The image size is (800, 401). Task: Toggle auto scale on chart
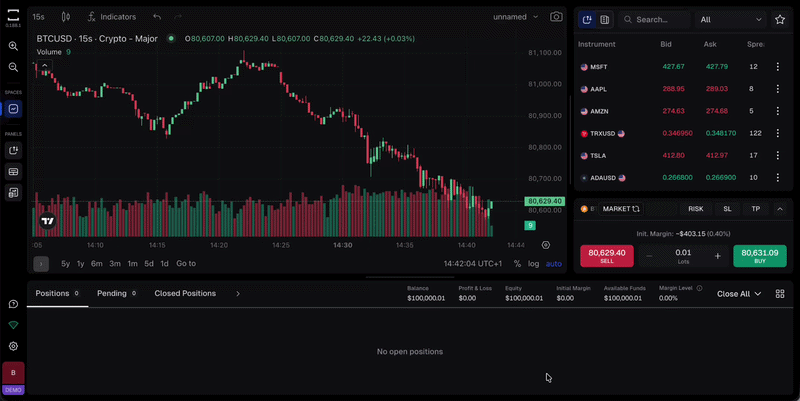click(554, 264)
